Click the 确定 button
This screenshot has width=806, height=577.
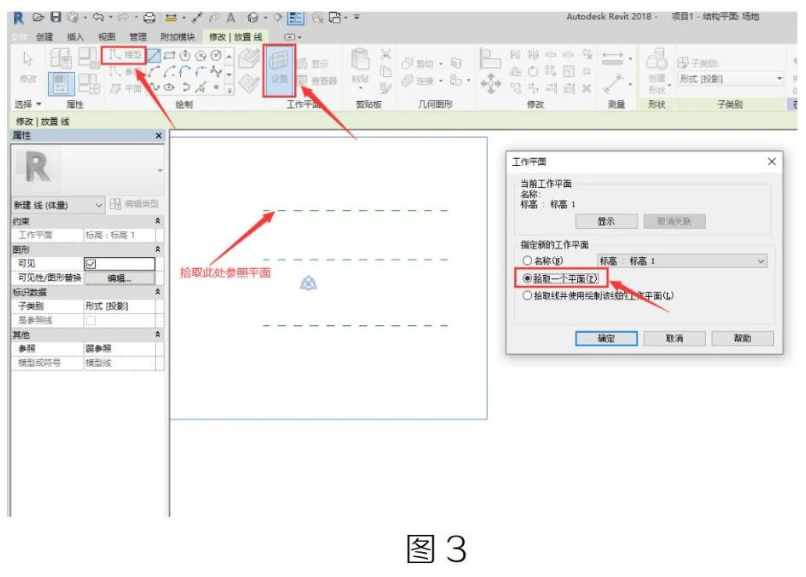(x=606, y=338)
